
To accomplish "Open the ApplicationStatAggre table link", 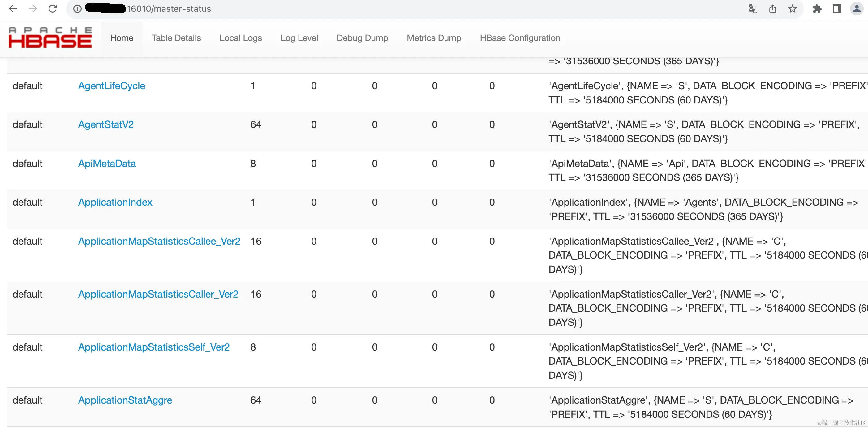I will (x=125, y=400).
